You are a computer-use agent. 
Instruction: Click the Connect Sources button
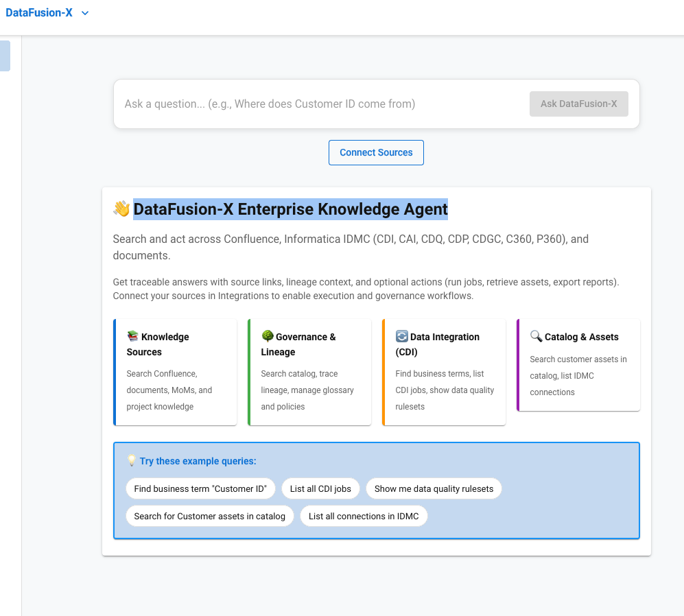[376, 152]
